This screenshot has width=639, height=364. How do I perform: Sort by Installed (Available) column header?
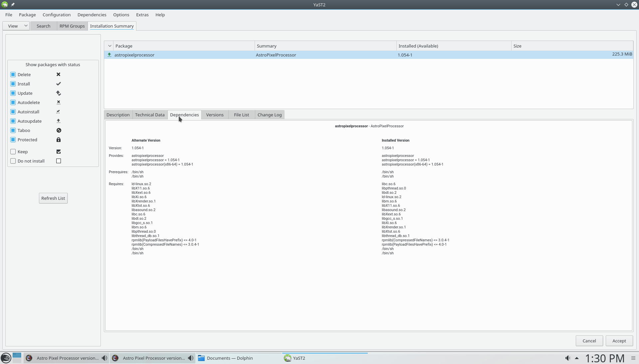(454, 46)
